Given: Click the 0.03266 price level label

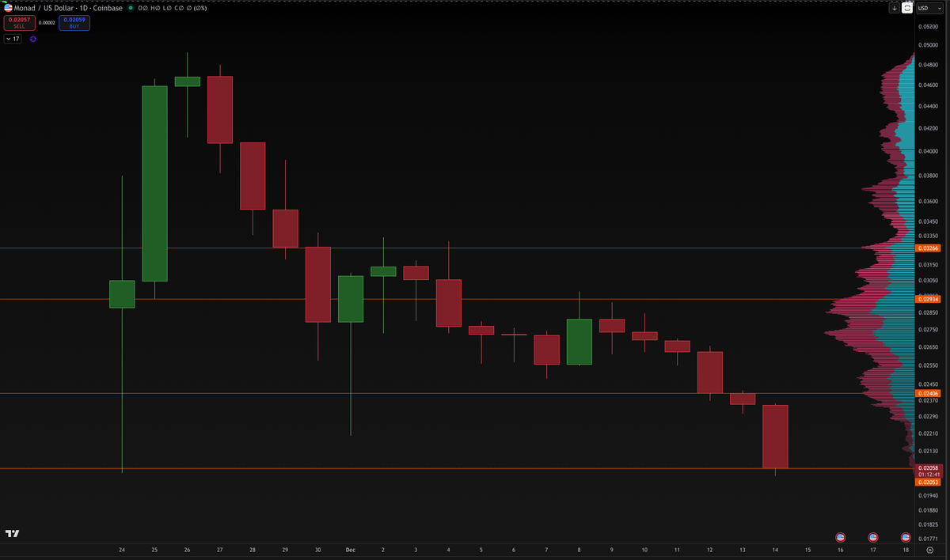Looking at the screenshot, I should point(928,248).
